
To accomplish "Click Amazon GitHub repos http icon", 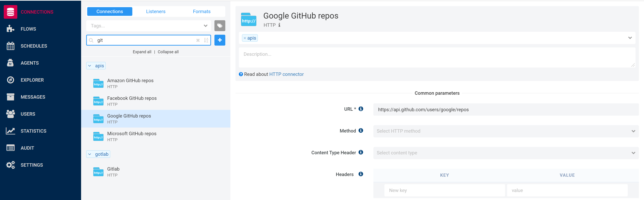I will tap(98, 84).
